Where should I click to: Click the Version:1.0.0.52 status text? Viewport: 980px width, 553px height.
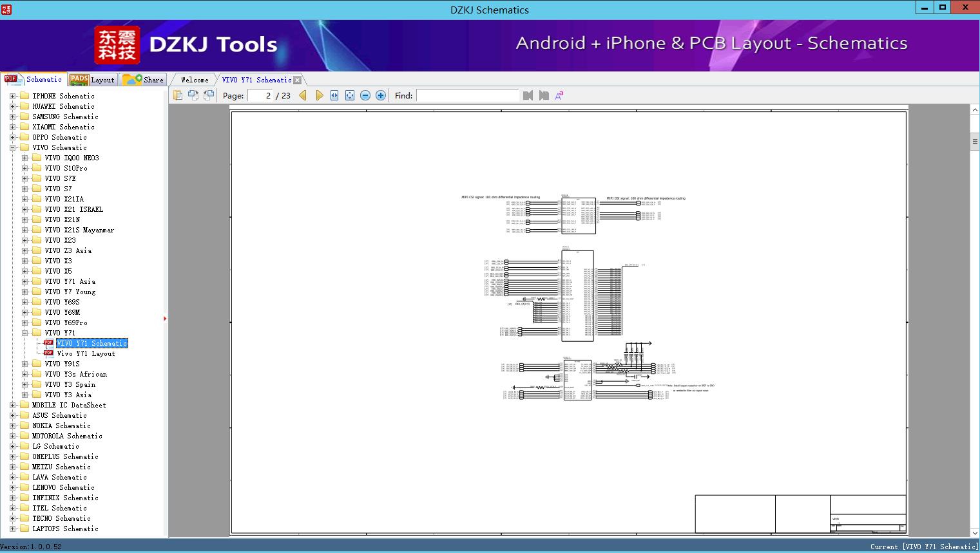tap(31, 547)
